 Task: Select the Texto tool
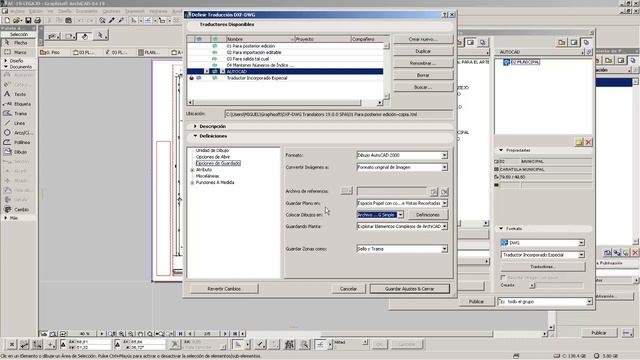[19, 94]
